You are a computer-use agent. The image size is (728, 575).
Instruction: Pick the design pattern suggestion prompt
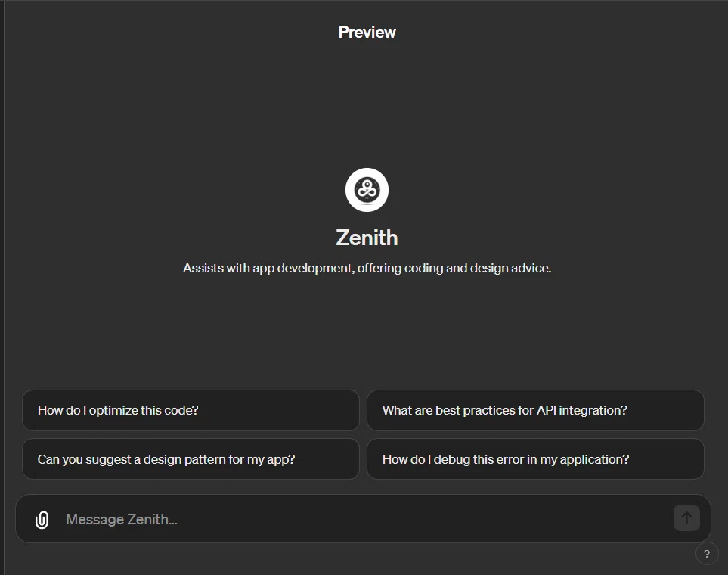[x=191, y=458]
